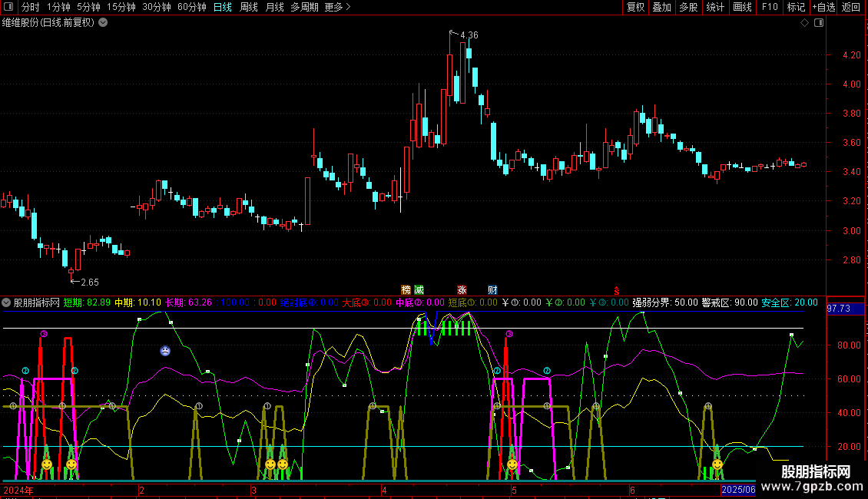The height and width of the screenshot is (499, 868).
Task: Click the 榜 event marker icon
Action: tap(406, 289)
